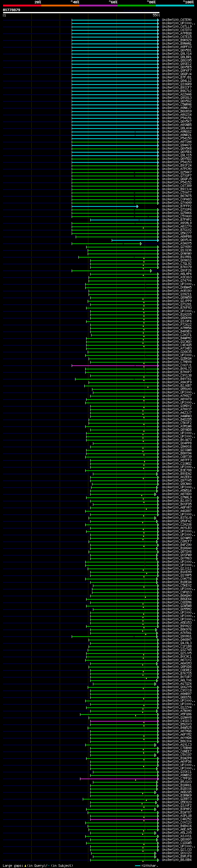The width and height of the screenshot is (197, 868).
Task: Select the UniRef100_C6TE15 label
Action: [177, 37]
